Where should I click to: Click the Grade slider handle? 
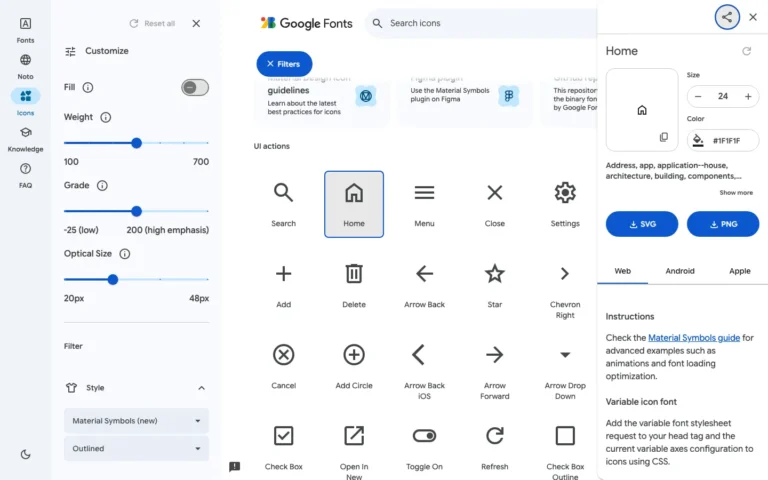tap(137, 211)
